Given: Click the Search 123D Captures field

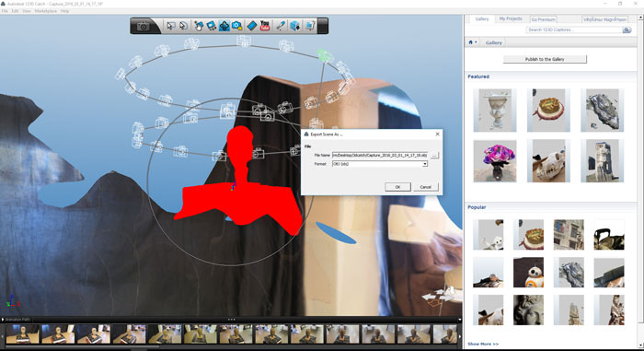Looking at the screenshot, I should pos(574,30).
